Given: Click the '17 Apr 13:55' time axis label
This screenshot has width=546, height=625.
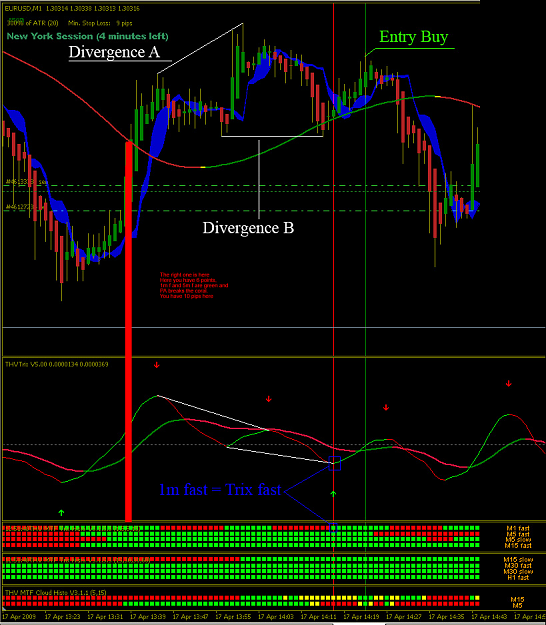Looking at the screenshot, I should pyautogui.click(x=234, y=616).
